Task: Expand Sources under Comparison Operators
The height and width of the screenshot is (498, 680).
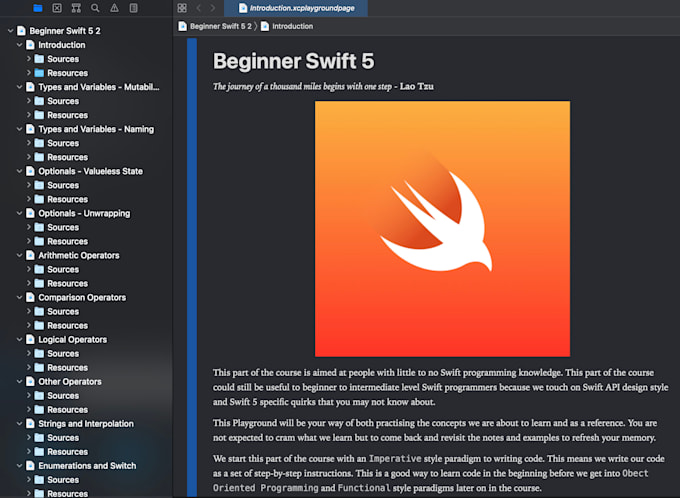Action: point(29,311)
